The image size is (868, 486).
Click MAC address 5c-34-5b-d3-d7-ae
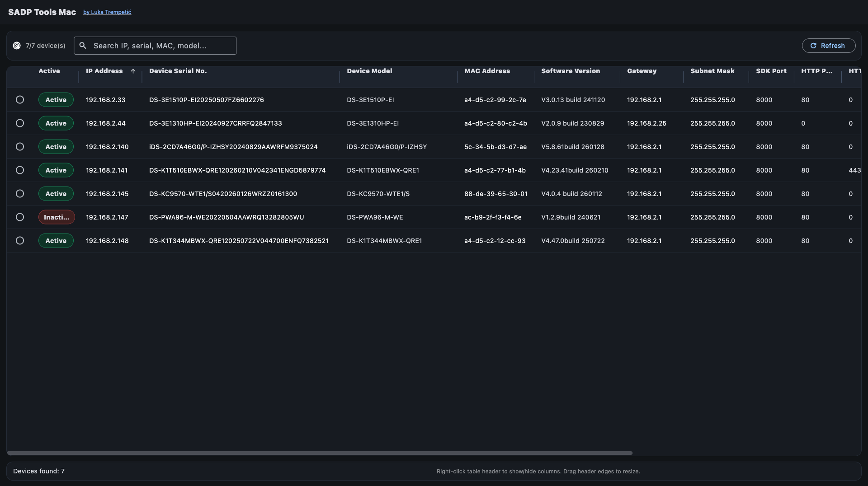(x=495, y=147)
